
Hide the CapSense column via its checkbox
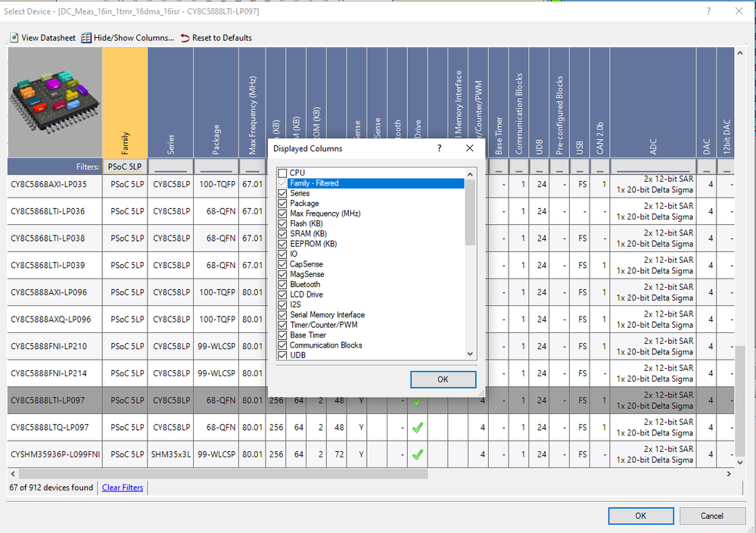pyautogui.click(x=282, y=264)
